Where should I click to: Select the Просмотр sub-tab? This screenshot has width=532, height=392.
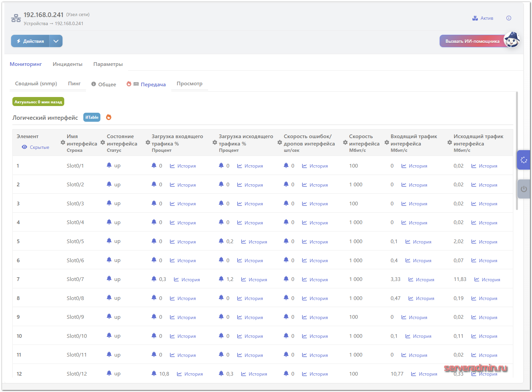tap(189, 84)
